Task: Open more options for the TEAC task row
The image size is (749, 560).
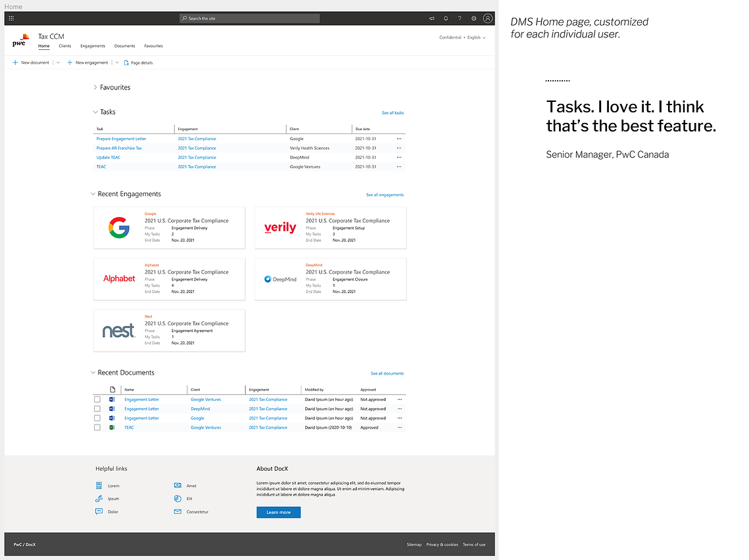Action: pos(399,166)
